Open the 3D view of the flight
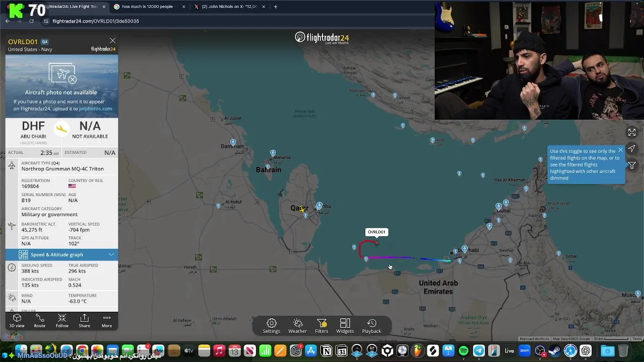Image resolution: width=644 pixels, height=362 pixels. click(x=17, y=321)
